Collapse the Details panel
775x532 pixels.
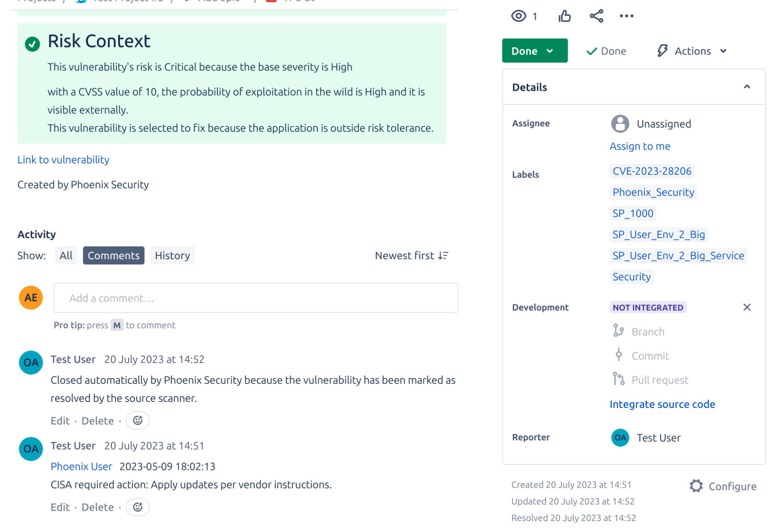[747, 87]
